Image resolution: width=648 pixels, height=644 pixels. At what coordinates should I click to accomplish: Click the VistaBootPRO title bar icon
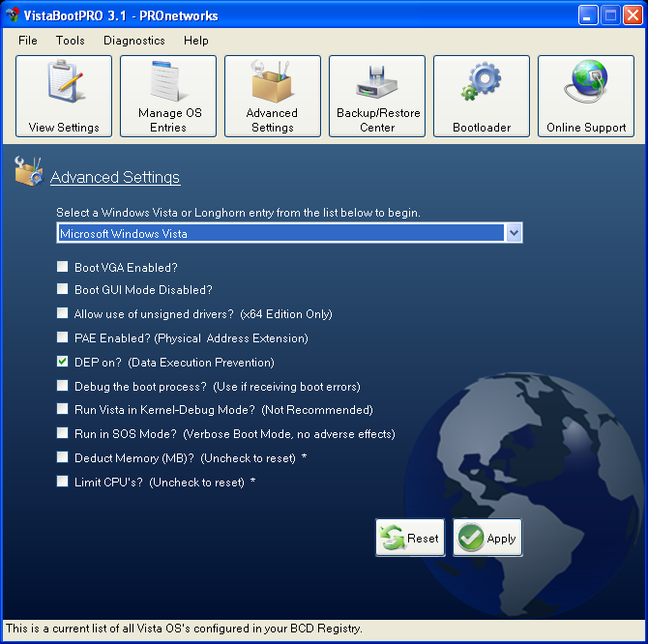coord(13,15)
